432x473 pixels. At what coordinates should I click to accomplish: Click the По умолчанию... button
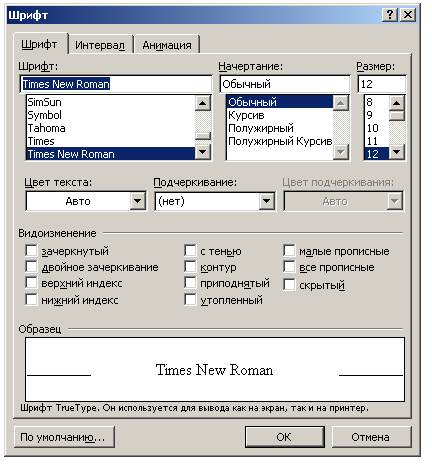pyautogui.click(x=64, y=437)
